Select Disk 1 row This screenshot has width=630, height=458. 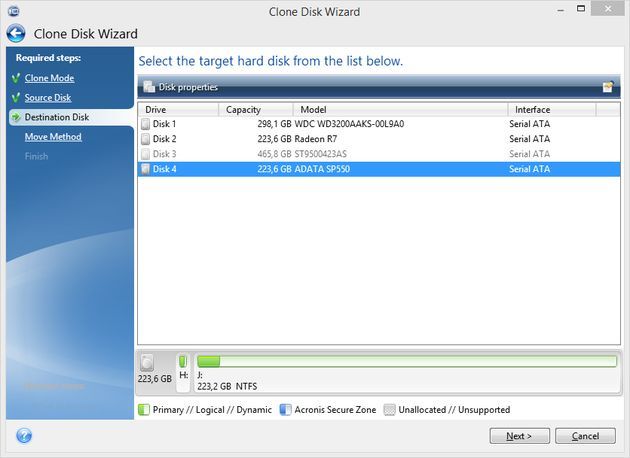tap(379, 124)
